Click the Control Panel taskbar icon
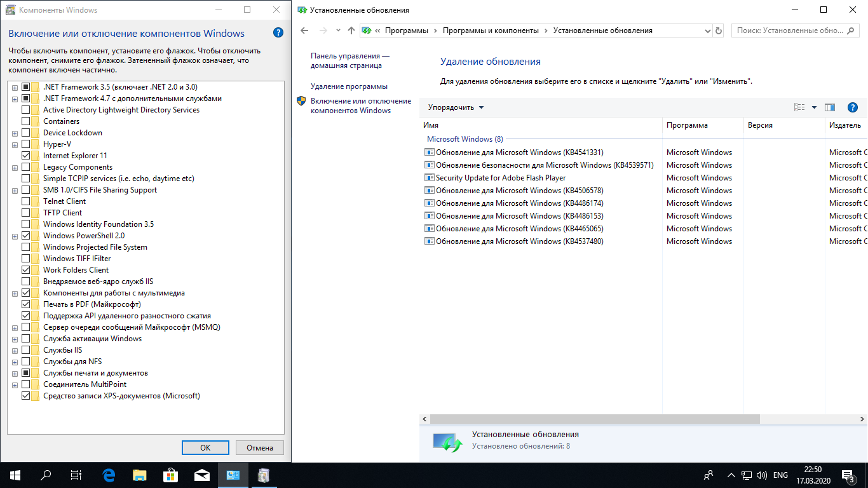The image size is (868, 488). click(233, 475)
